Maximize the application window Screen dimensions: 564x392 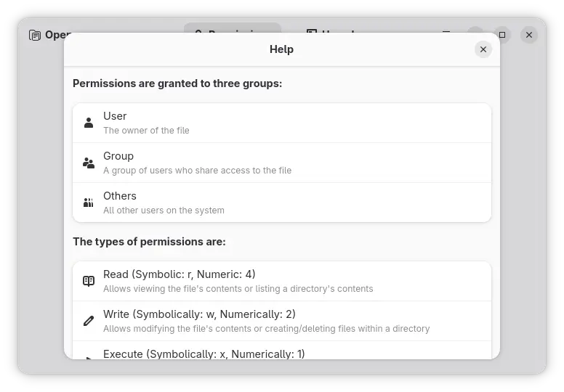[x=501, y=35]
